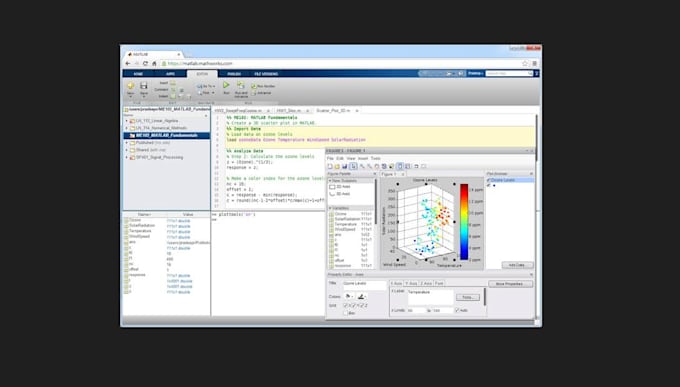Select the Data Cursor tool
Viewport: 680px width, 387px height.
click(x=391, y=166)
